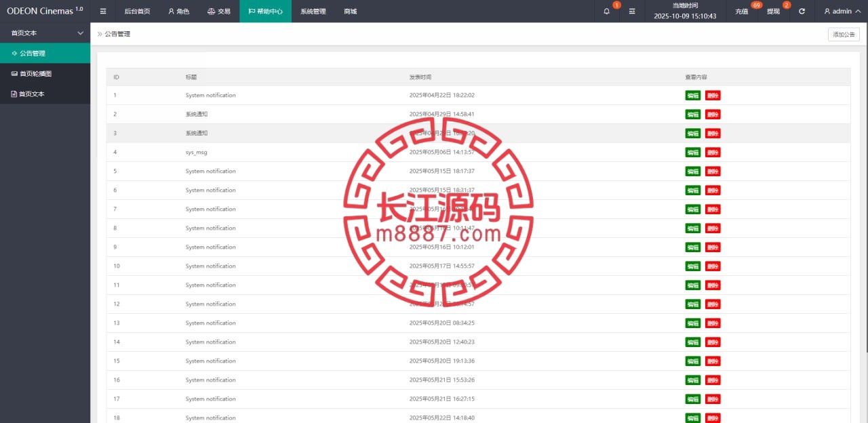Edit announcement with ID 15

pyautogui.click(x=693, y=361)
